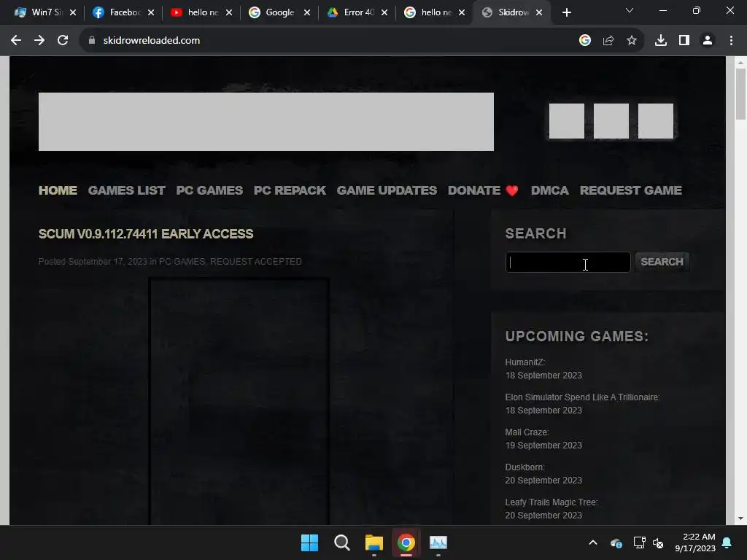
Task: Open GAME UPDATES in the site navigation
Action: 387,190
